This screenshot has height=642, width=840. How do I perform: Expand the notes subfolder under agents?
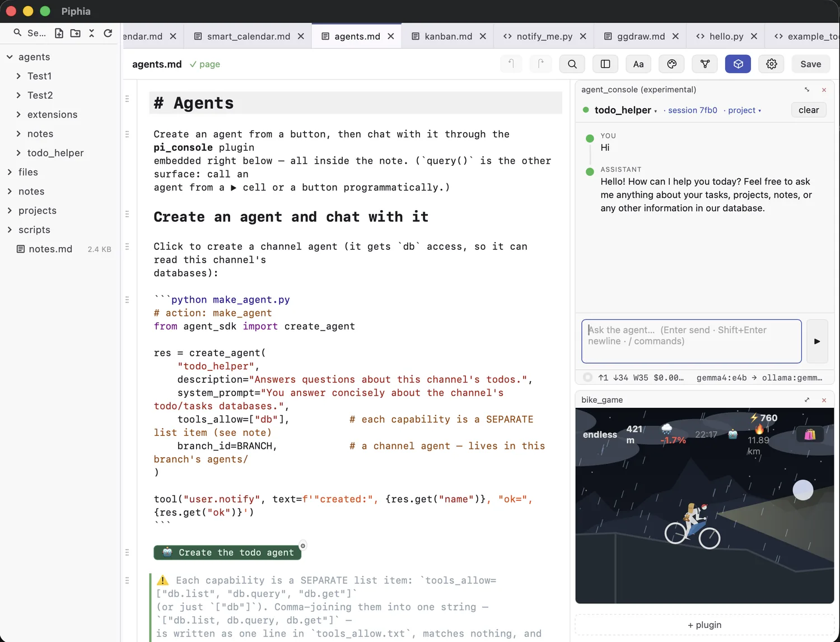(x=18, y=134)
